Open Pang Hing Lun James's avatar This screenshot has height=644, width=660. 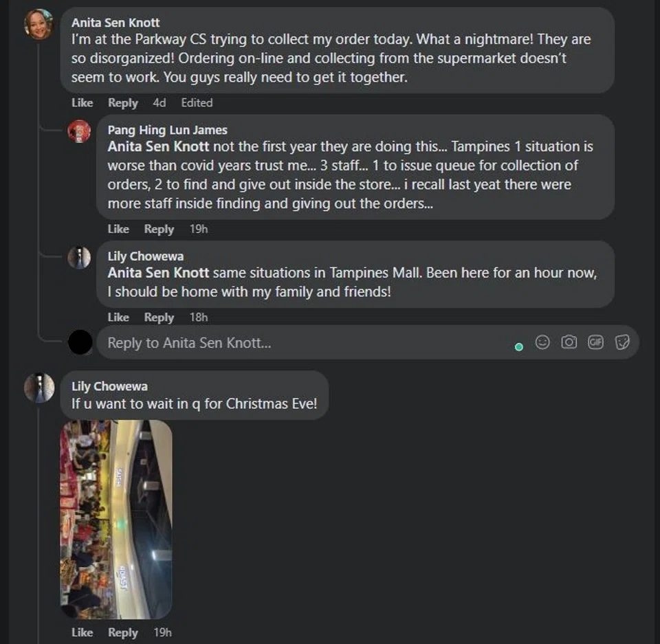coord(79,131)
